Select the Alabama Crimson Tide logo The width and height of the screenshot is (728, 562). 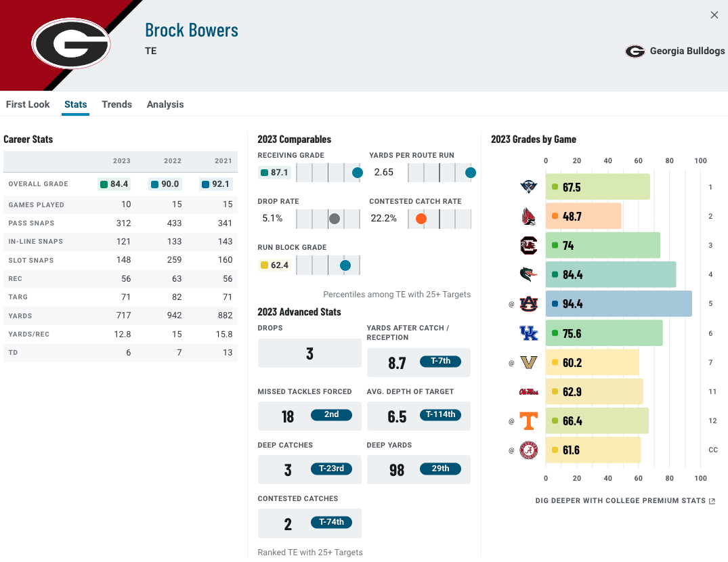click(528, 450)
